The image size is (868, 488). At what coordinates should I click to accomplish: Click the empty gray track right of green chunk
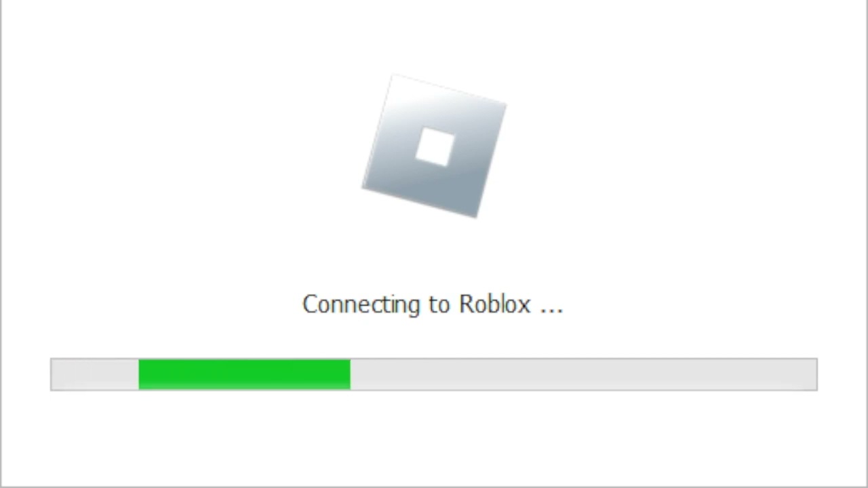click(583, 374)
